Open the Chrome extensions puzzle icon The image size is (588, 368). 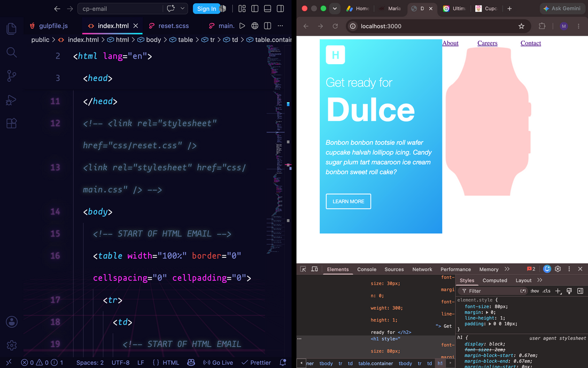tap(542, 26)
